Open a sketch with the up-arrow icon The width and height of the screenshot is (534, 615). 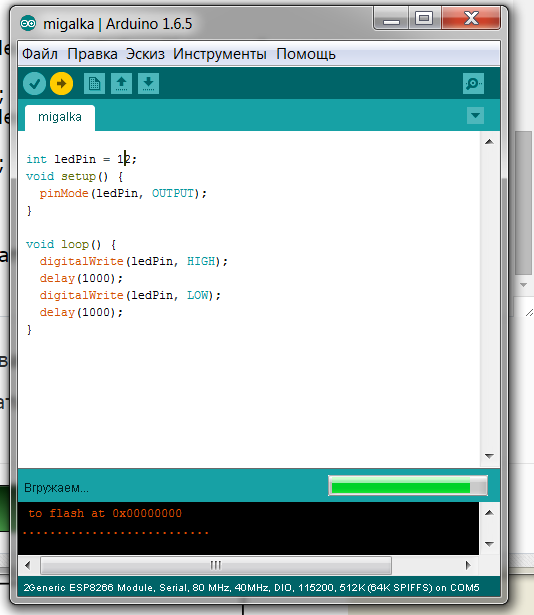click(122, 84)
